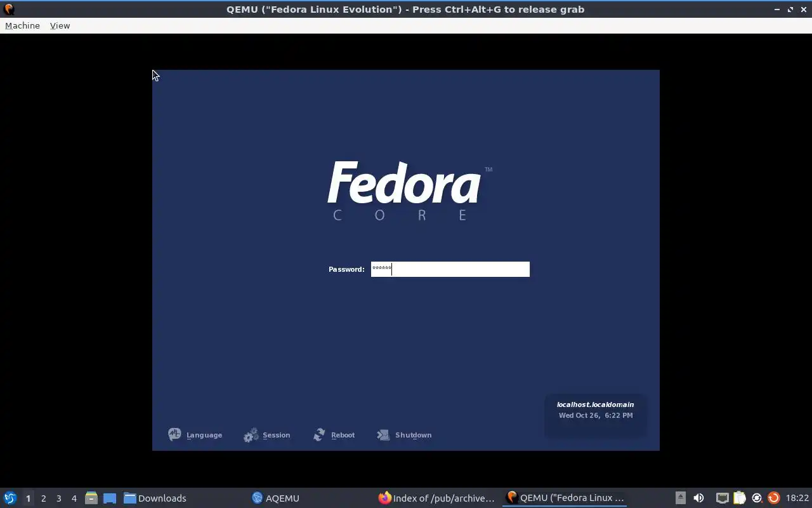Open the Session chooser on login screen
Image resolution: width=812 pixels, height=508 pixels.
(266, 435)
